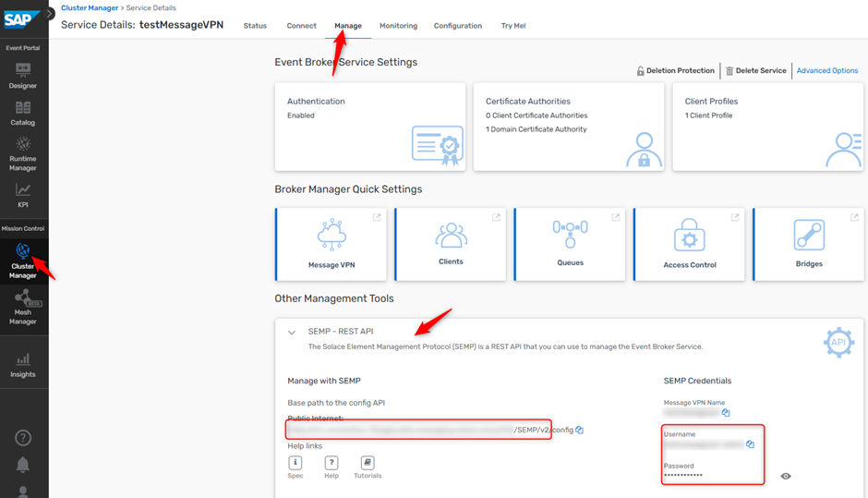Switch to the Monitoring tab
868x498 pixels.
tap(398, 26)
